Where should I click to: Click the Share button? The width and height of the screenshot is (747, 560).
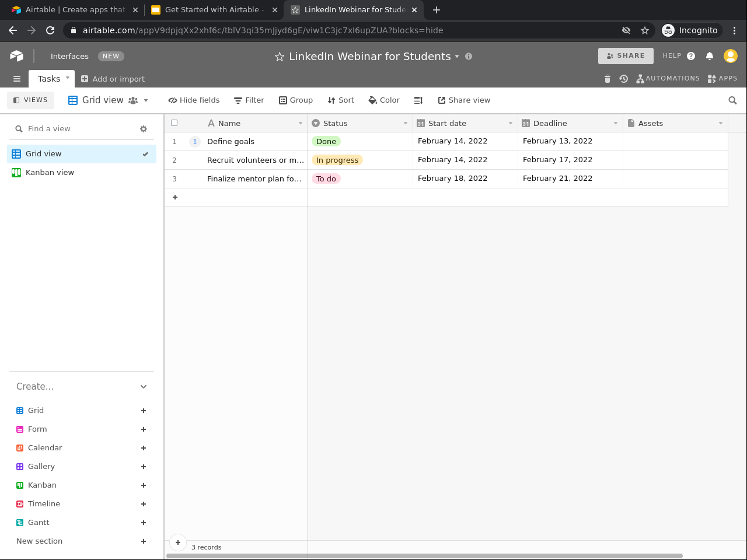[626, 56]
